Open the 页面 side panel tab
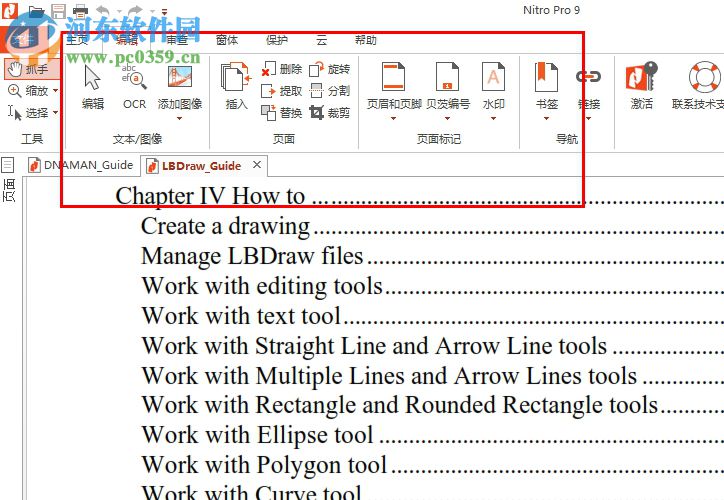724x500 pixels. tap(9, 191)
